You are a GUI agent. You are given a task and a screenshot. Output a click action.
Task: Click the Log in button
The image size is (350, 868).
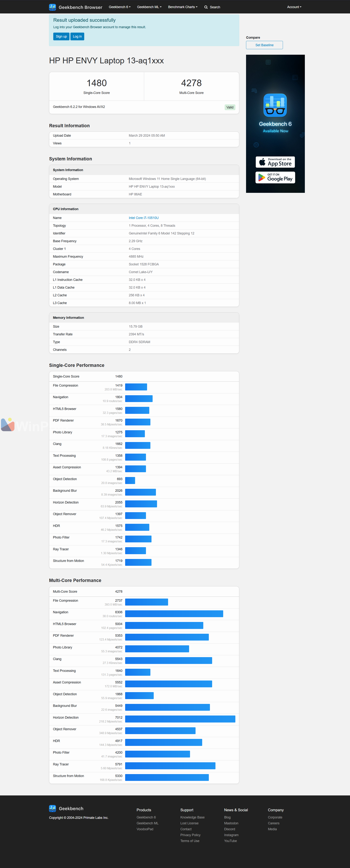point(77,36)
